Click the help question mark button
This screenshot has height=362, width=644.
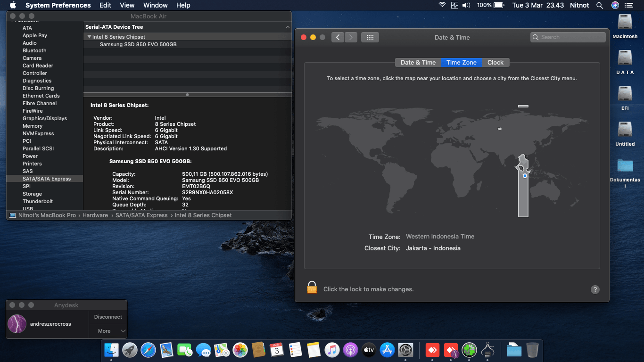pyautogui.click(x=595, y=289)
